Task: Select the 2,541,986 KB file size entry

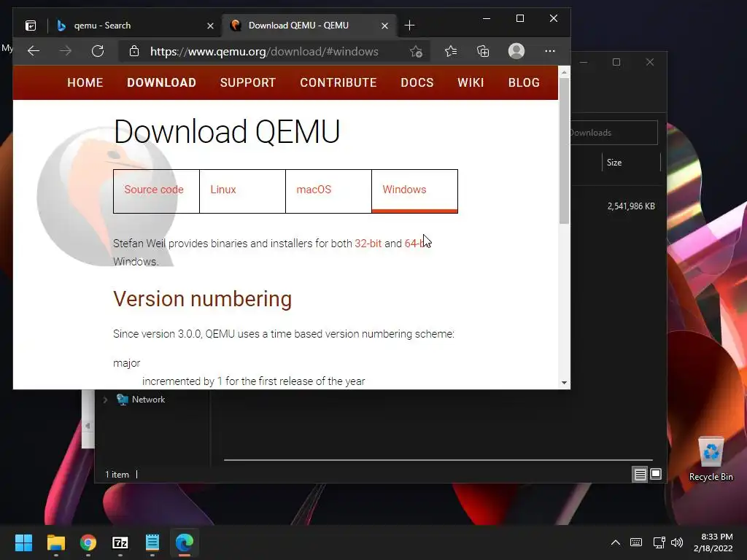Action: (x=631, y=206)
